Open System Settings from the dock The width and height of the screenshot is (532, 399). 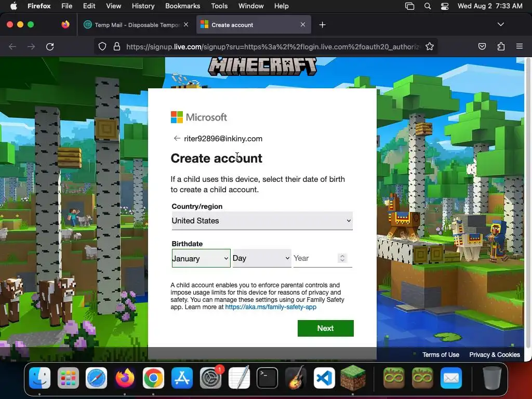point(211,378)
